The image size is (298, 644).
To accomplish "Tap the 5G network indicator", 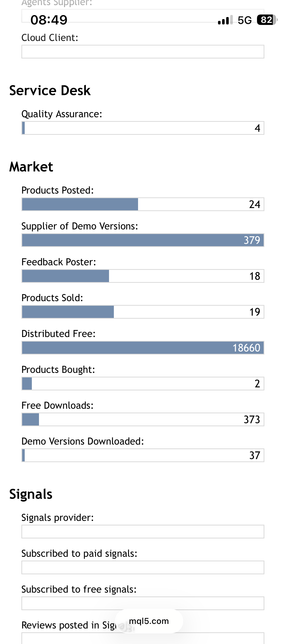I will point(245,20).
